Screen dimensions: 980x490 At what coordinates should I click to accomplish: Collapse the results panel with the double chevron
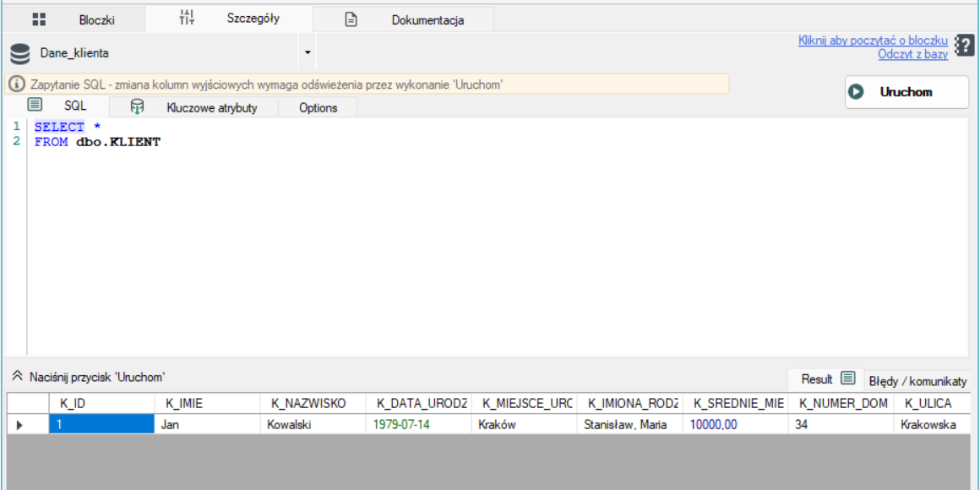click(18, 377)
